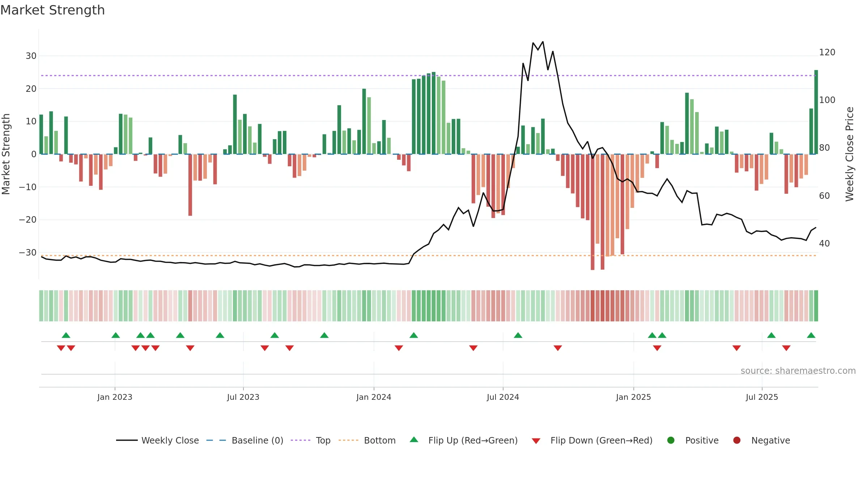
Task: Click the 120 price axis tick label
Action: [x=827, y=52]
